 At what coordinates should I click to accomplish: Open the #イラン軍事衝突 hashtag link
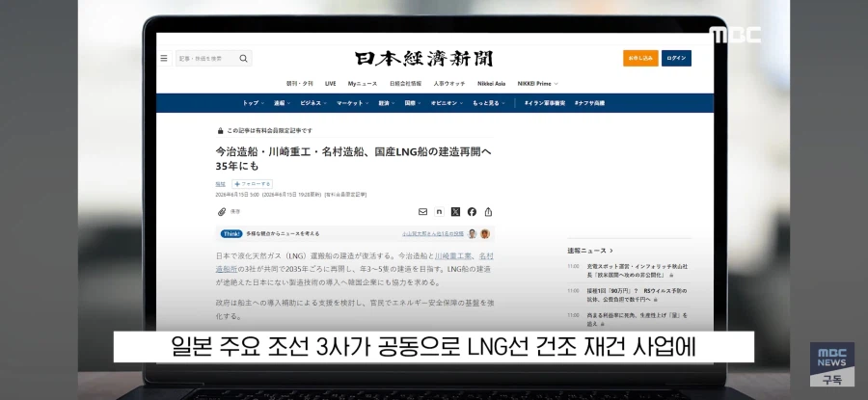pyautogui.click(x=545, y=103)
